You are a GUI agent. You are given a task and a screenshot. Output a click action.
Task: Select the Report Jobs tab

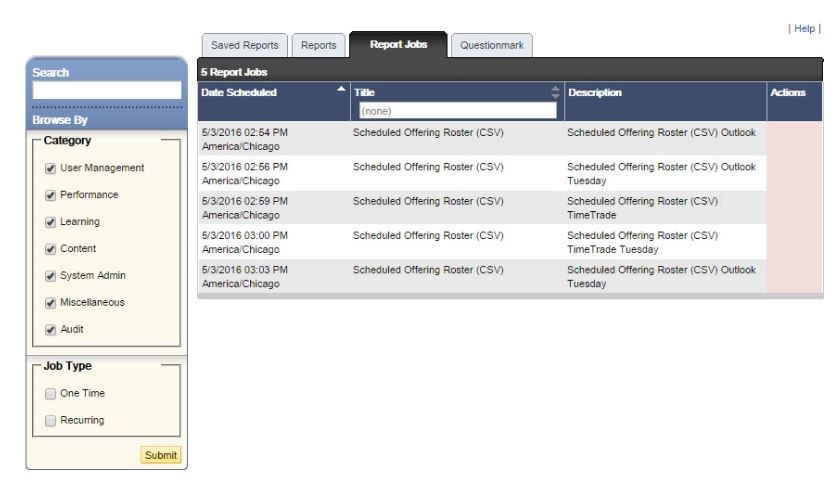pos(398,44)
